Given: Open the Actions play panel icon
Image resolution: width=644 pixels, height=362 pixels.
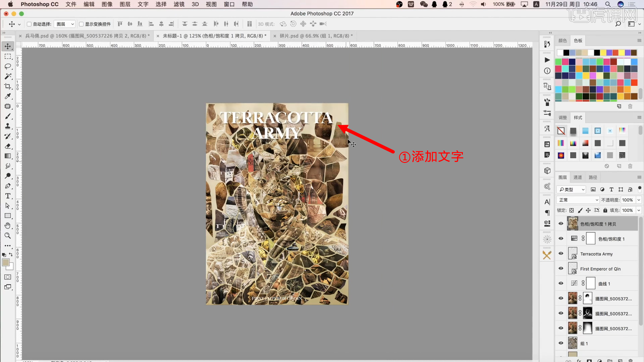Looking at the screenshot, I should click(547, 60).
